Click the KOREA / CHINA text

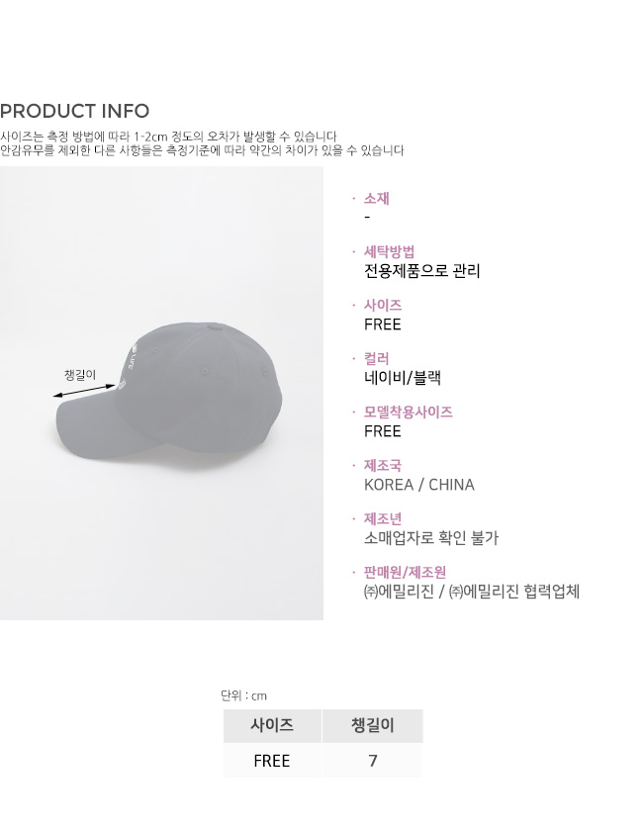click(x=419, y=485)
